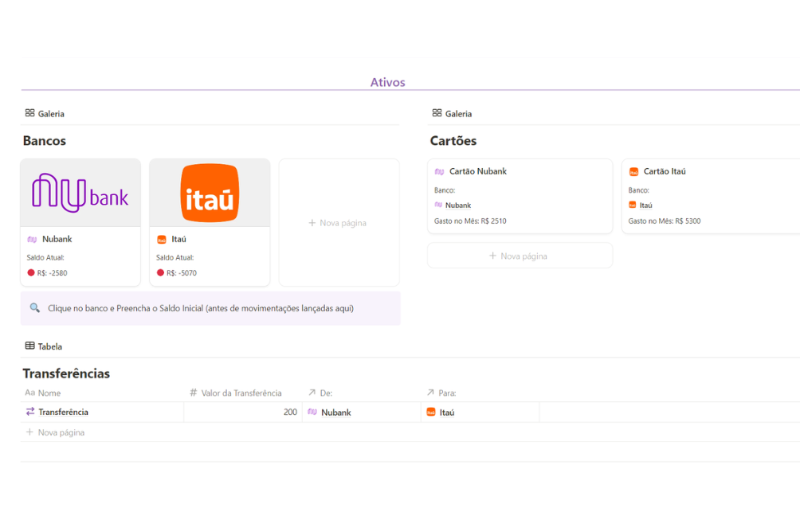
Task: Click the Valor da Transferência column header
Action: click(241, 393)
